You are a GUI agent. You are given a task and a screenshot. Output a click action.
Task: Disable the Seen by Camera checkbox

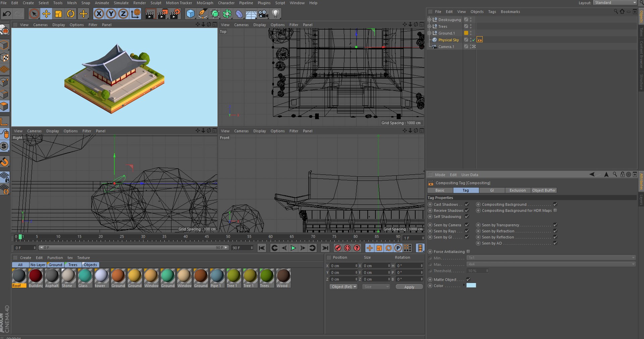click(x=467, y=225)
